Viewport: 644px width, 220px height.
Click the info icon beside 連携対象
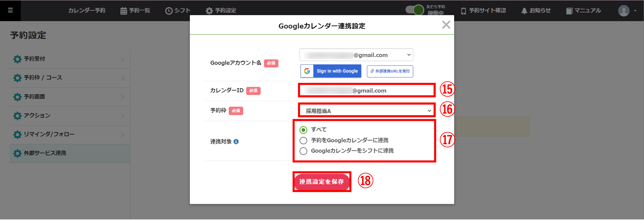(x=236, y=142)
